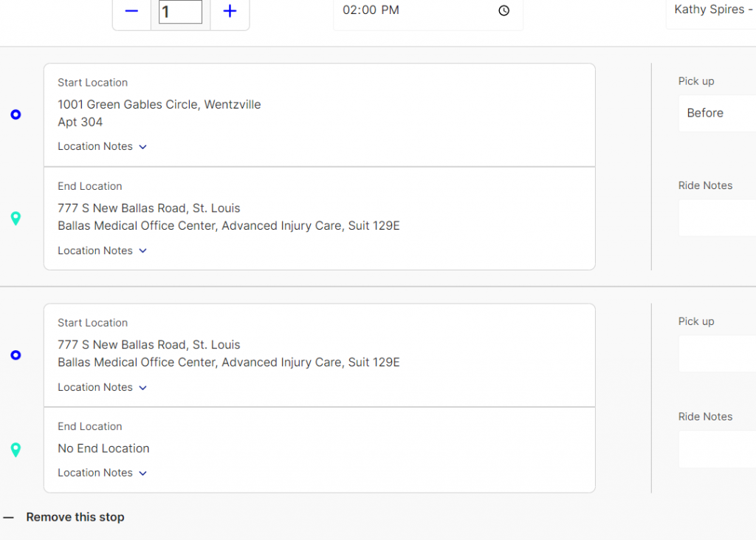Viewport: 756px width, 540px height.
Task: Expand Location Notes under second ride's Start Location
Action: coord(103,387)
